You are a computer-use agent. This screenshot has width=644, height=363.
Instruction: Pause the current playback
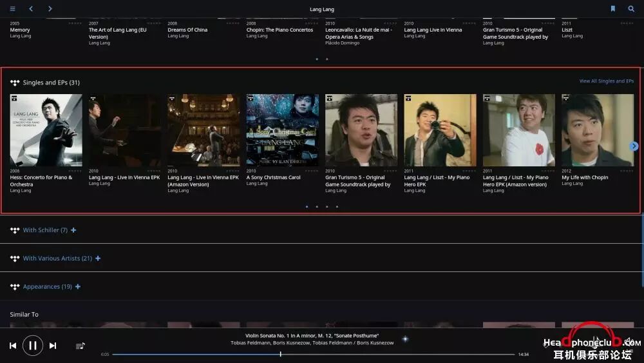pos(33,346)
